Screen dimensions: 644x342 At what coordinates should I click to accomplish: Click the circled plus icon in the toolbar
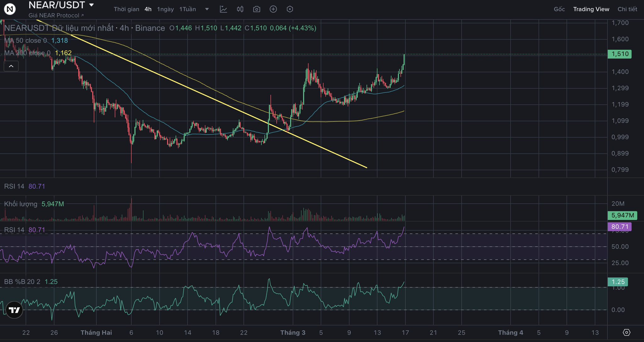(273, 9)
